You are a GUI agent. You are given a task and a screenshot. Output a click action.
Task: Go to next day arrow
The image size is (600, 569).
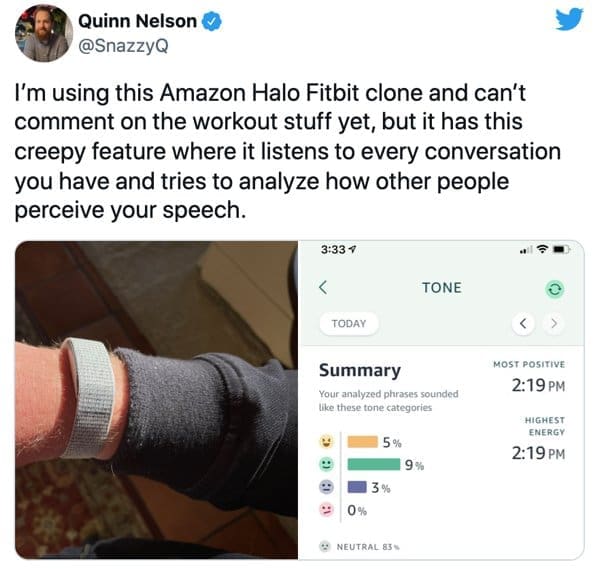(x=554, y=324)
